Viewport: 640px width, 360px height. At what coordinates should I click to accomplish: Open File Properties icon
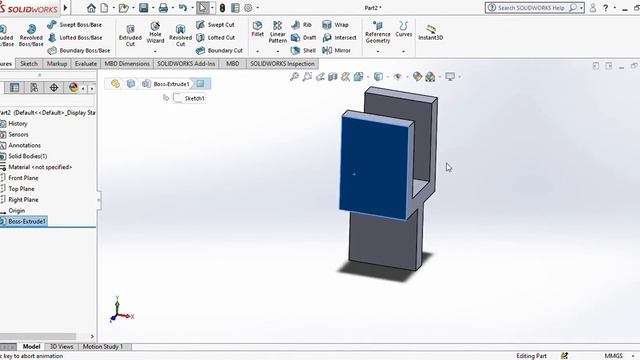(235, 8)
